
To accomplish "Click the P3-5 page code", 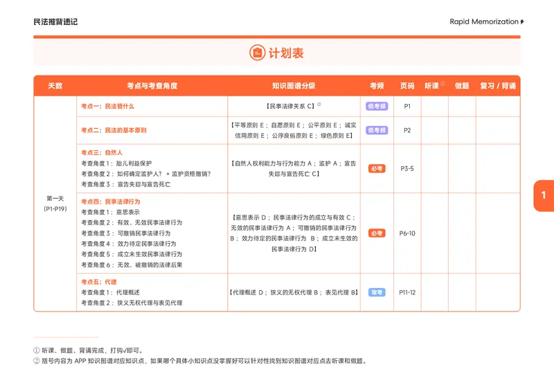I will pyautogui.click(x=407, y=168).
